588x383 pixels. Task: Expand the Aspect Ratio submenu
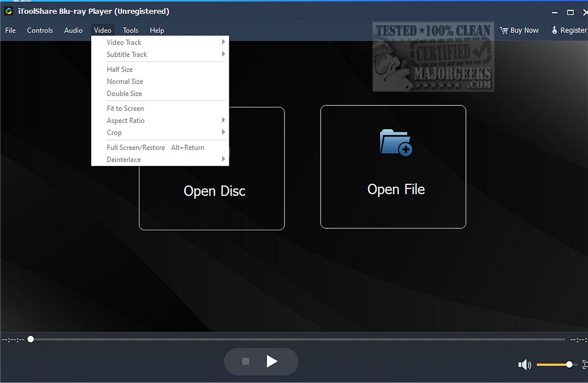(160, 121)
